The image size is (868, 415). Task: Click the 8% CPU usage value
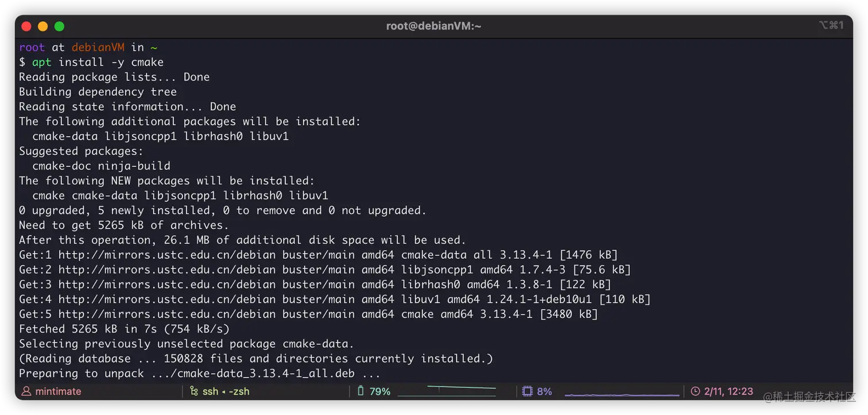[x=544, y=391]
